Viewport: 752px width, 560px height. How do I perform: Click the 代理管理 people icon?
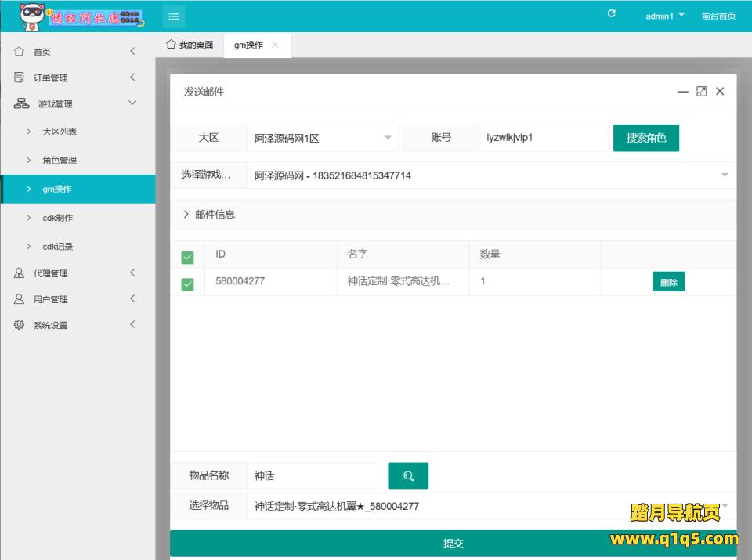pyautogui.click(x=20, y=273)
